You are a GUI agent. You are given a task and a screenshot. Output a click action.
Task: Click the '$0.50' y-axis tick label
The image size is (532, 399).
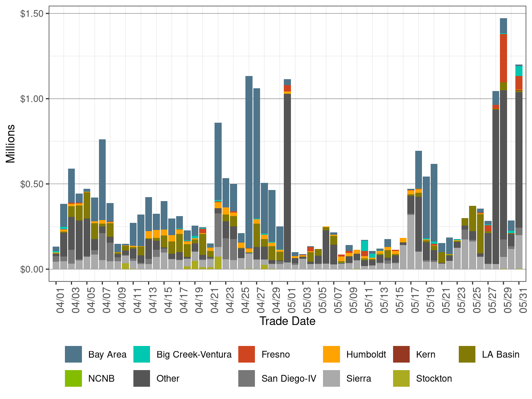[32, 184]
